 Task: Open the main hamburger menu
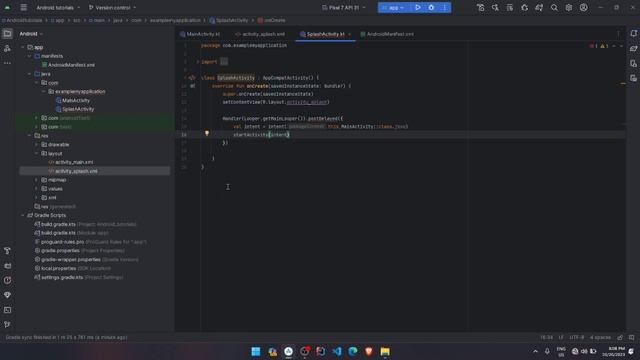click(x=24, y=7)
